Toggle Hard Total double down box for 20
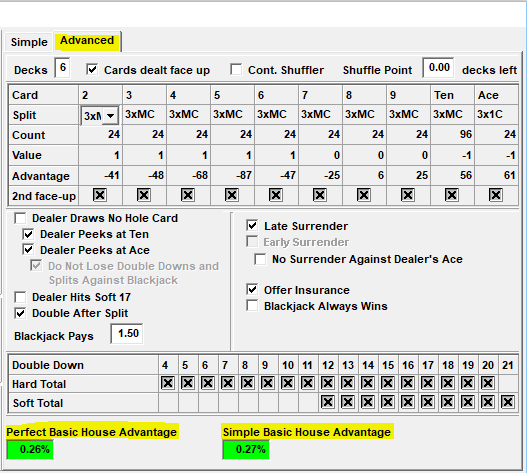 488,383
